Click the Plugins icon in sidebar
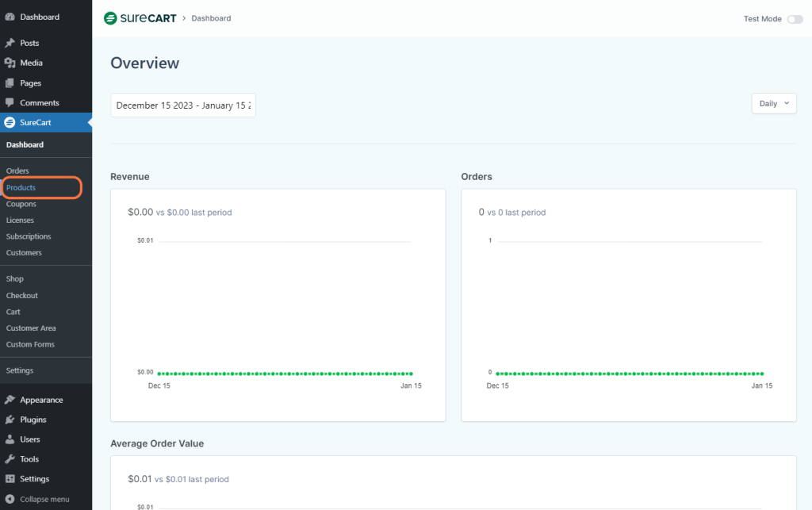The height and width of the screenshot is (510, 812). 10,420
